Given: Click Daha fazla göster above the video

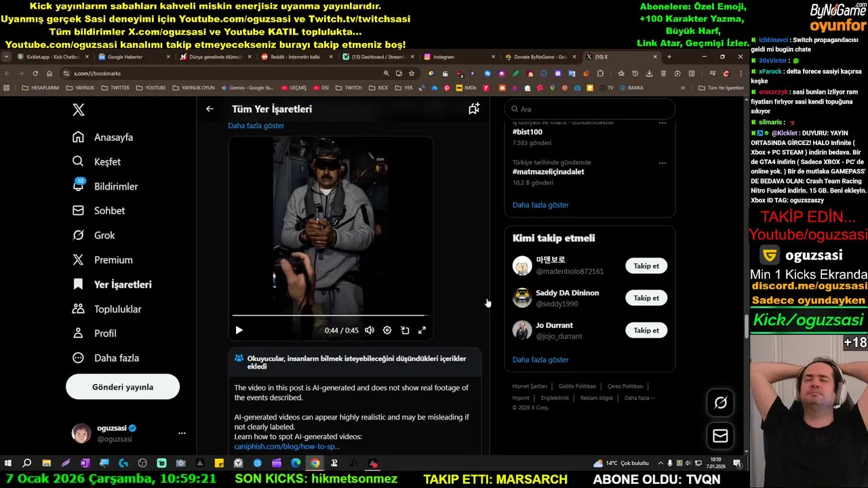Looking at the screenshot, I should point(256,125).
